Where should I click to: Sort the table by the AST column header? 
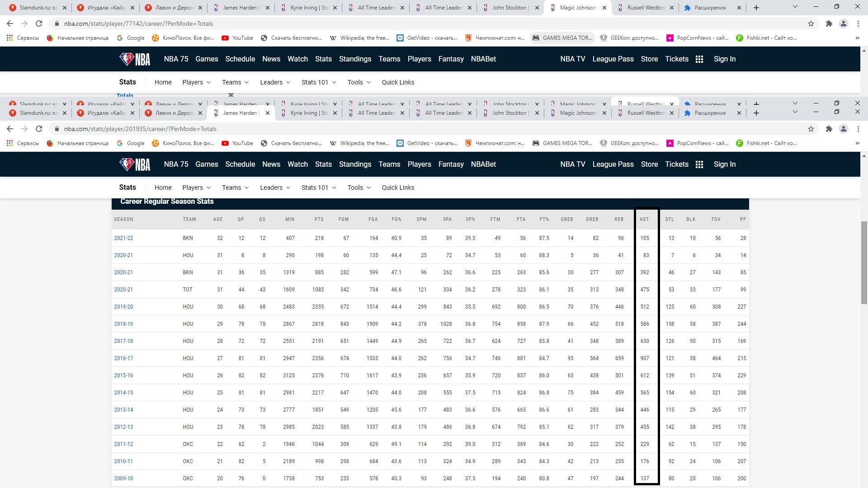click(x=644, y=219)
